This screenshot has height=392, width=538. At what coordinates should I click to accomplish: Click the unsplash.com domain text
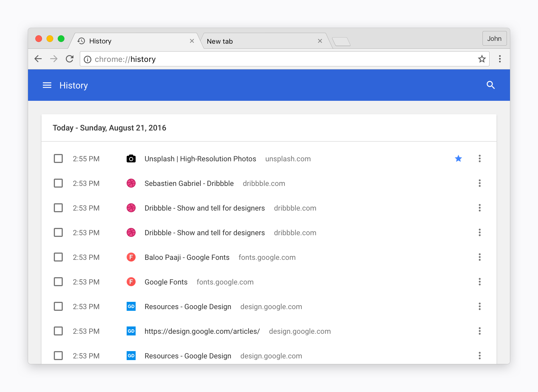[288, 159]
